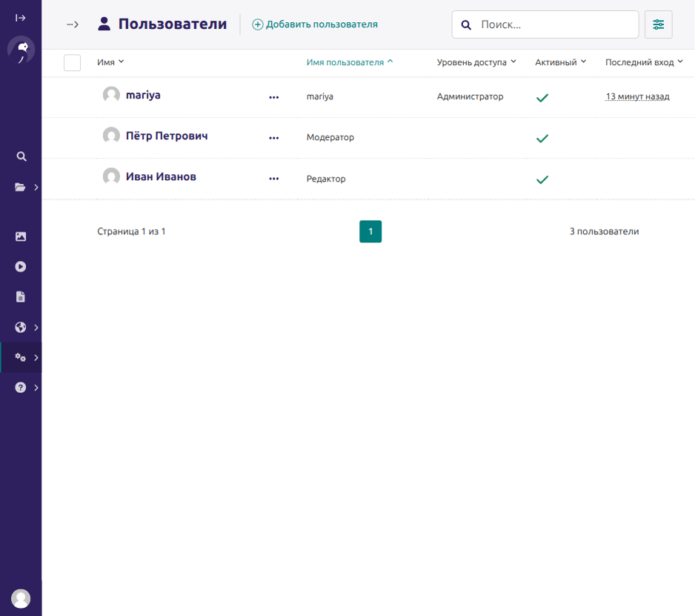Click Добавить пользователя link

coord(315,24)
